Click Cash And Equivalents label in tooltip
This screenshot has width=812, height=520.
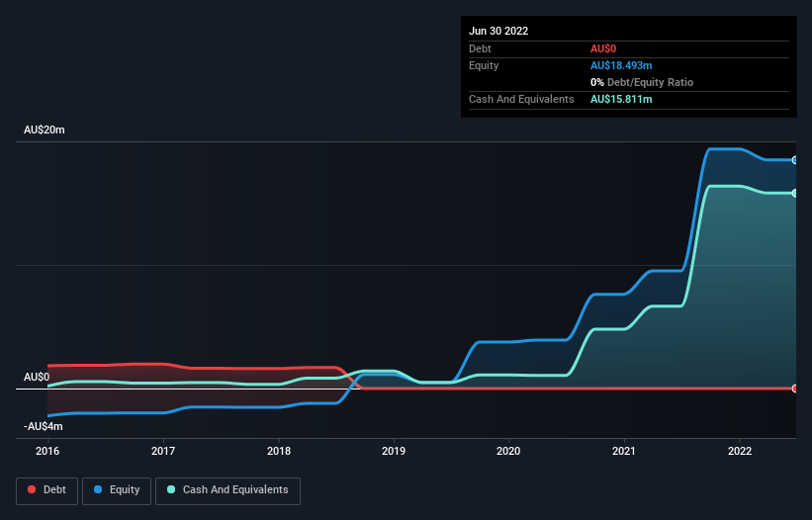click(521, 99)
